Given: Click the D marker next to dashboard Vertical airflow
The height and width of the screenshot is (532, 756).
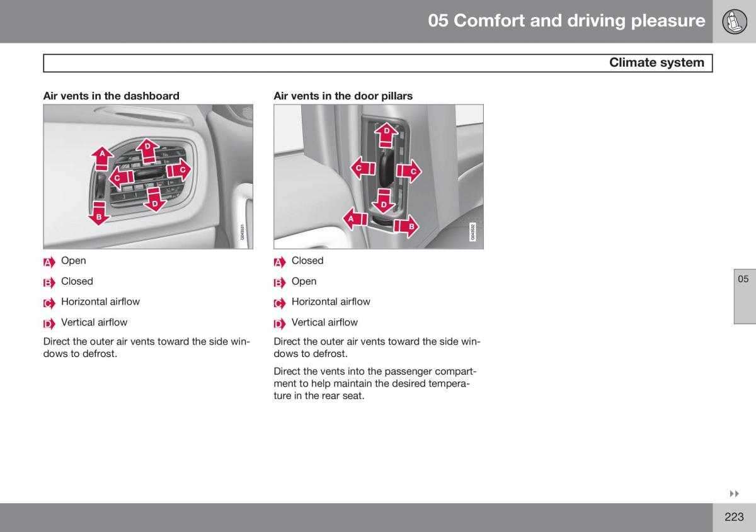Looking at the screenshot, I should tap(49, 324).
